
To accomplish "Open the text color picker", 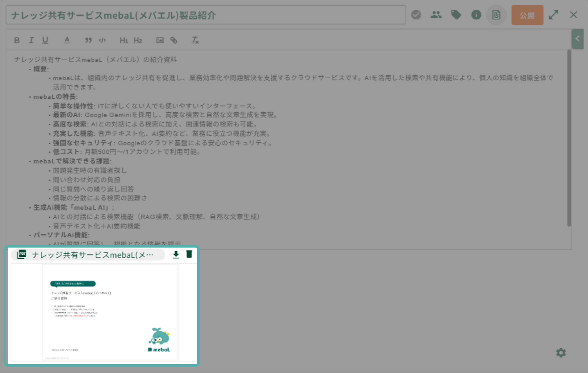I will [x=67, y=40].
